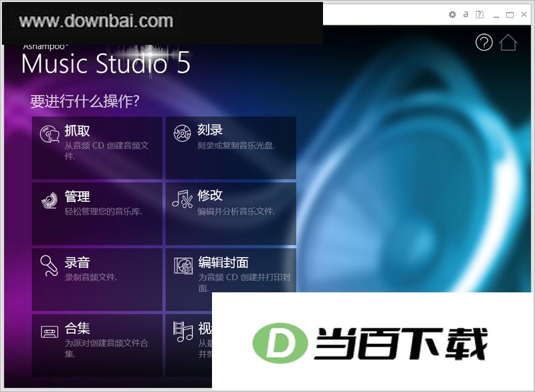
Task: Click the 'a' language icon in title bar
Action: 465,14
